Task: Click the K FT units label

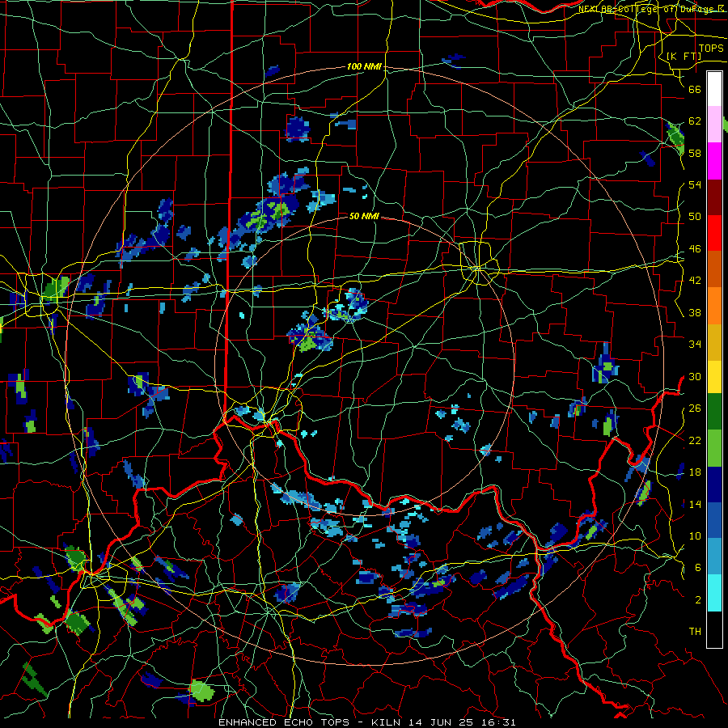Action: tap(684, 56)
